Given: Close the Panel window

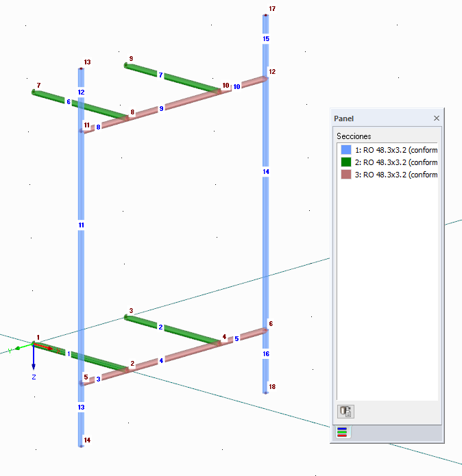Looking at the screenshot, I should [437, 118].
